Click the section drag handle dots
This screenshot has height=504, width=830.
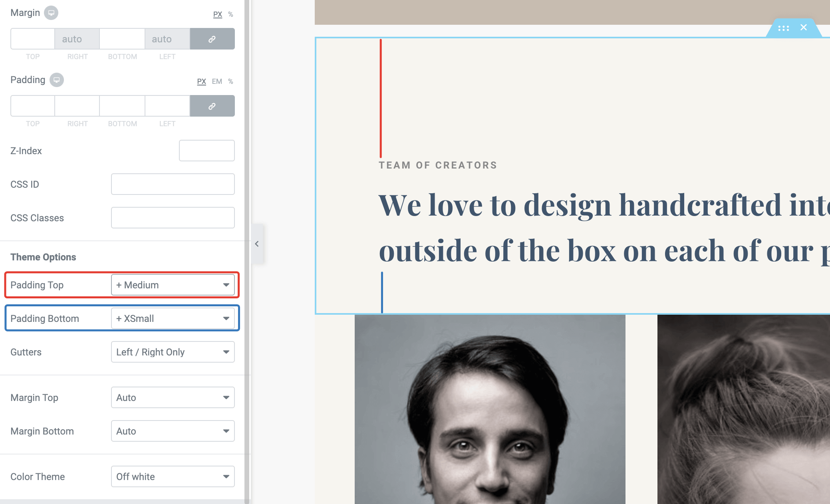(783, 28)
